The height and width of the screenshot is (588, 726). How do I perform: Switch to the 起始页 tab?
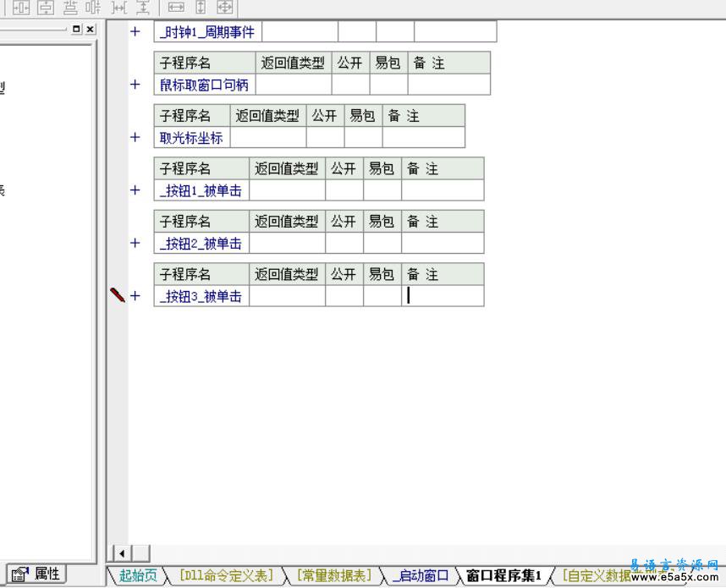pos(138,575)
